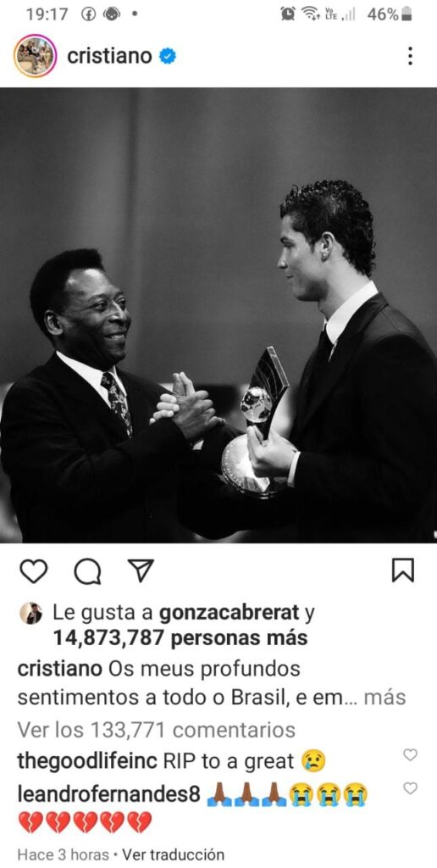Open comments via speech bubble icon
Screen dimensions: 437x868
(87, 570)
